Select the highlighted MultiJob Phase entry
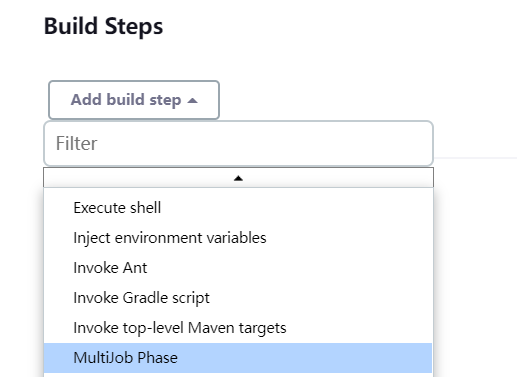 238,358
